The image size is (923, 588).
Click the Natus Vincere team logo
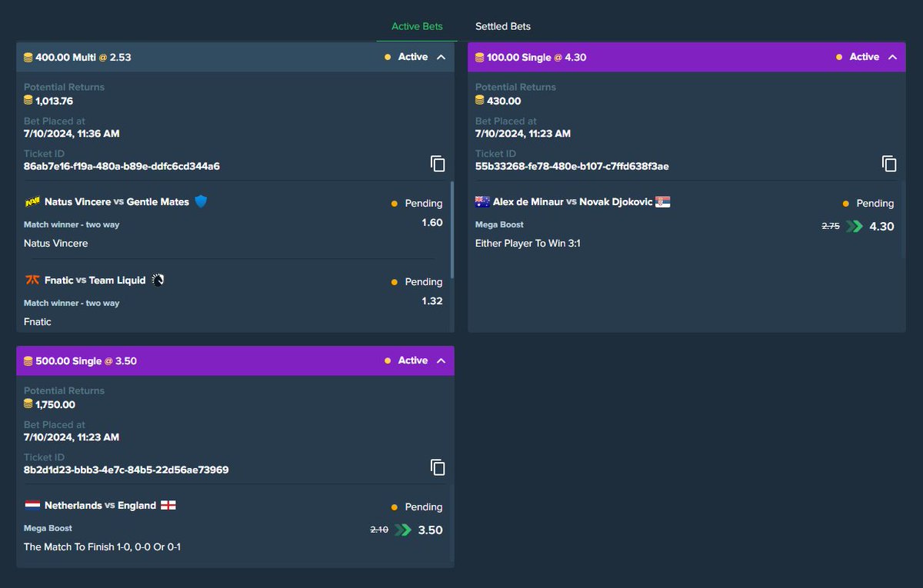(32, 202)
